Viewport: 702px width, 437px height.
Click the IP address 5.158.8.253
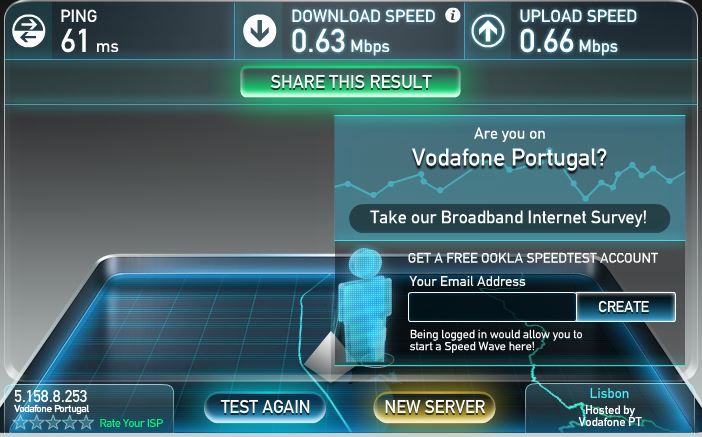51,396
